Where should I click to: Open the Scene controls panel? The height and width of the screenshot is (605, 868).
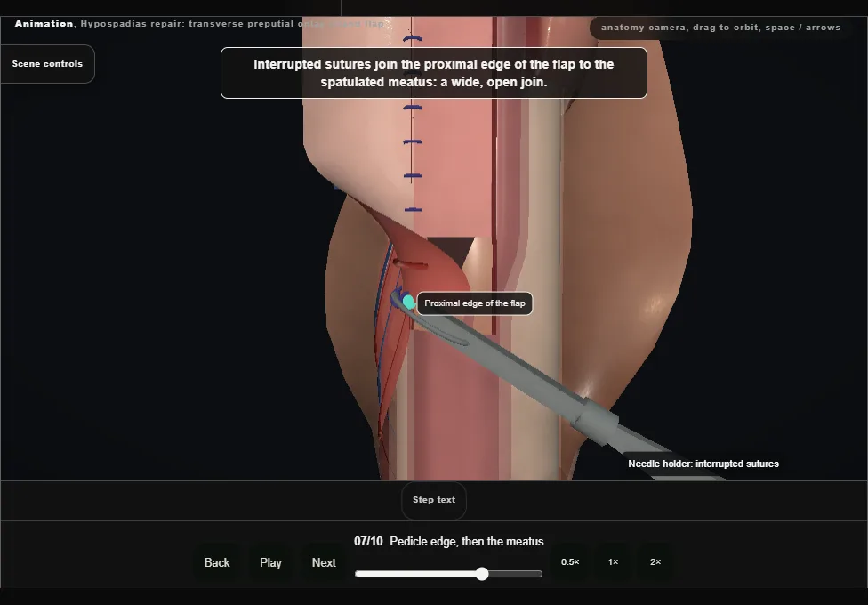click(48, 64)
